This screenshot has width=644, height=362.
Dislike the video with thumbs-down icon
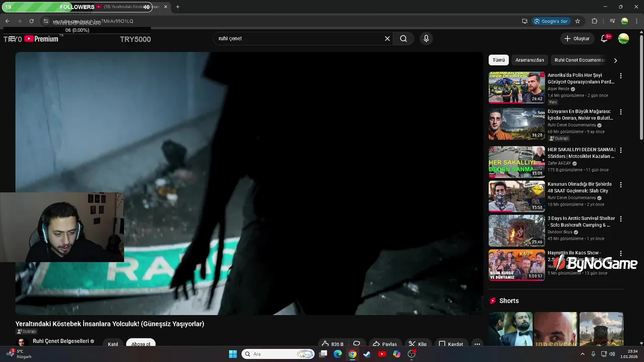tap(356, 344)
